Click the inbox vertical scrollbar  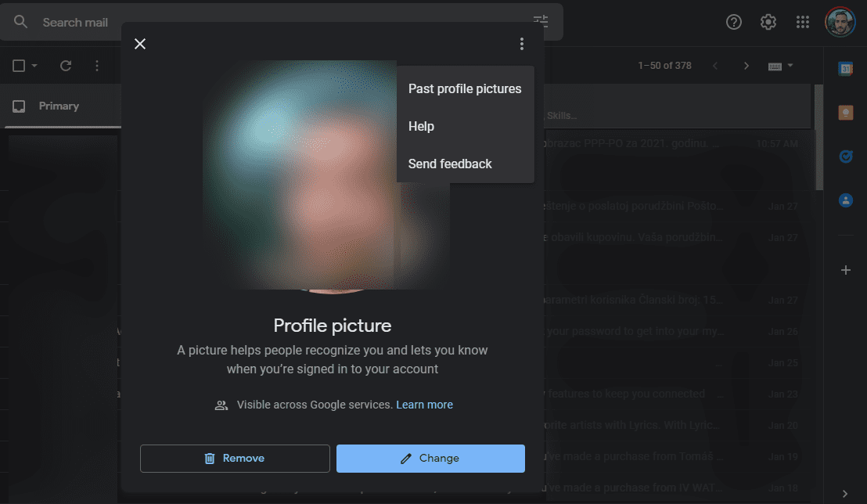[819, 137]
